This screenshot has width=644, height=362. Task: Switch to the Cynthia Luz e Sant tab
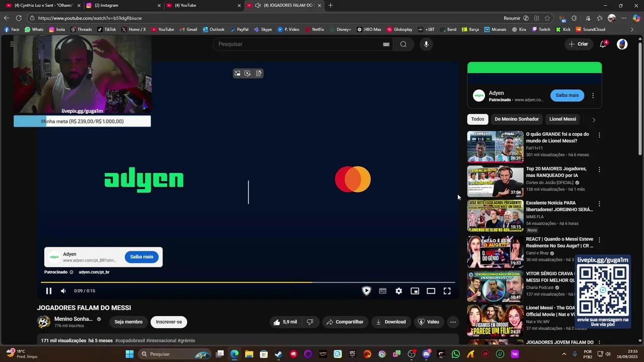click(x=43, y=5)
